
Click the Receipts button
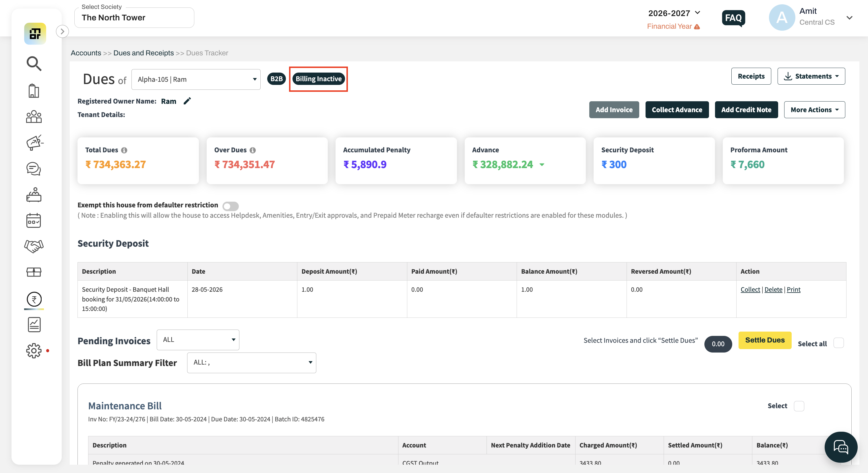pyautogui.click(x=751, y=76)
